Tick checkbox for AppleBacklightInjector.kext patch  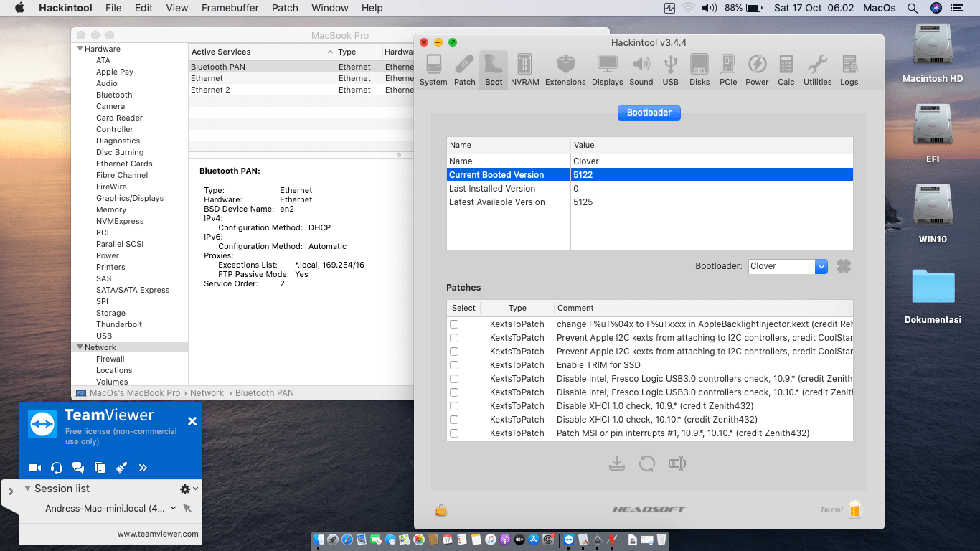454,324
